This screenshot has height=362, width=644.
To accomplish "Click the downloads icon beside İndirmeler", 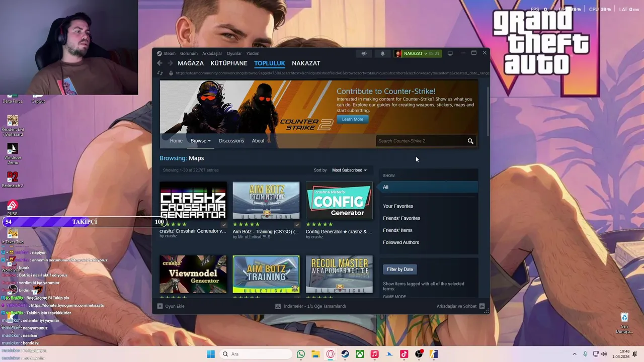I will (278, 306).
